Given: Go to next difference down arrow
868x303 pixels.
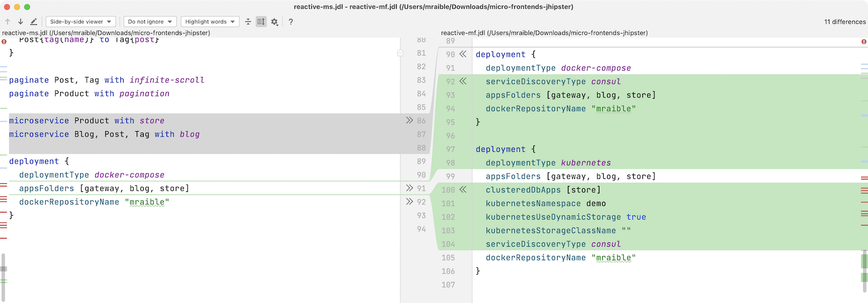Looking at the screenshot, I should (x=21, y=22).
